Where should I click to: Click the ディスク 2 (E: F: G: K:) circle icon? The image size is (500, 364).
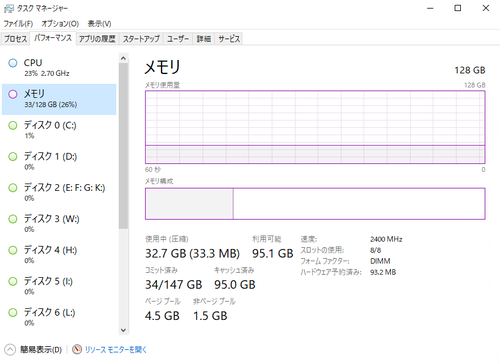click(x=13, y=188)
